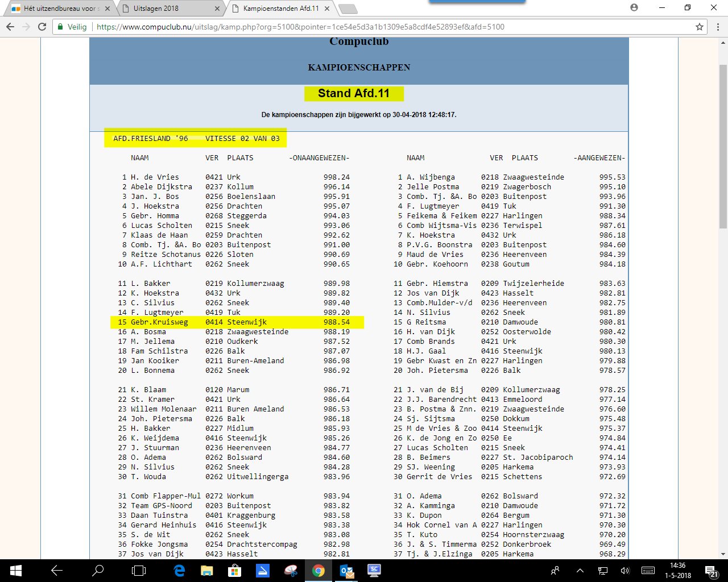Open Task View on the taskbar
The width and height of the screenshot is (728, 582).
coord(139,571)
